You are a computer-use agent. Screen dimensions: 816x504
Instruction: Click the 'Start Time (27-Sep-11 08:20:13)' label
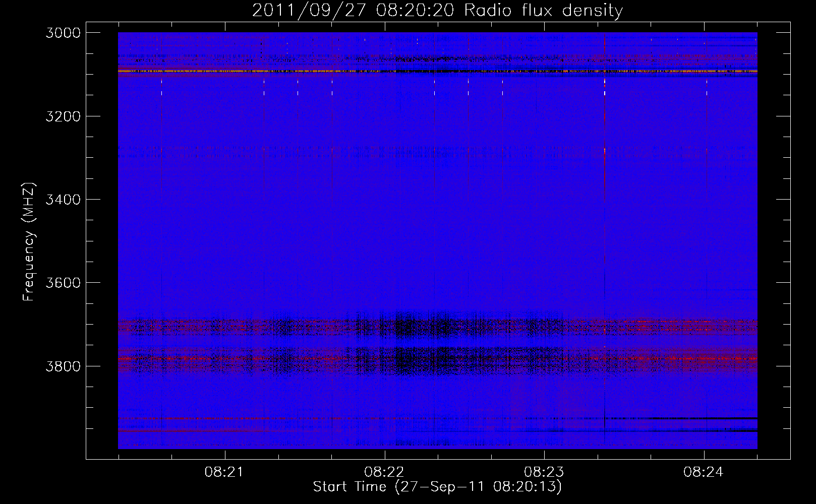point(437,487)
